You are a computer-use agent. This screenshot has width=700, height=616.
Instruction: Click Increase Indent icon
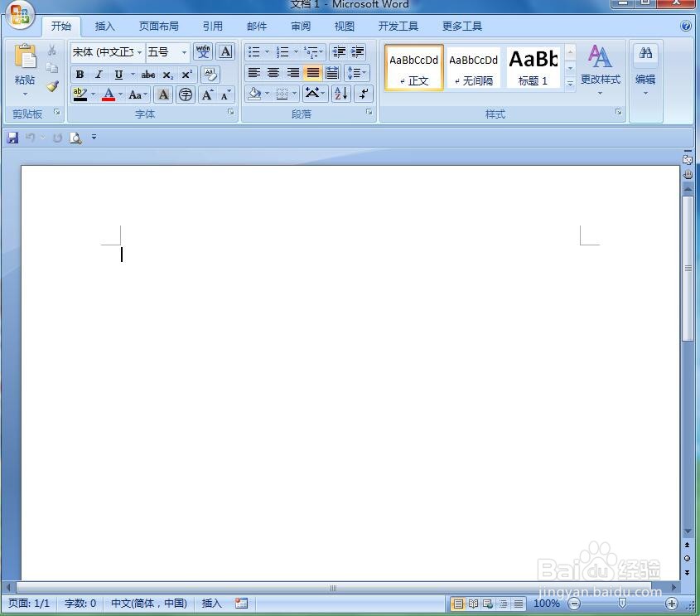pos(357,52)
